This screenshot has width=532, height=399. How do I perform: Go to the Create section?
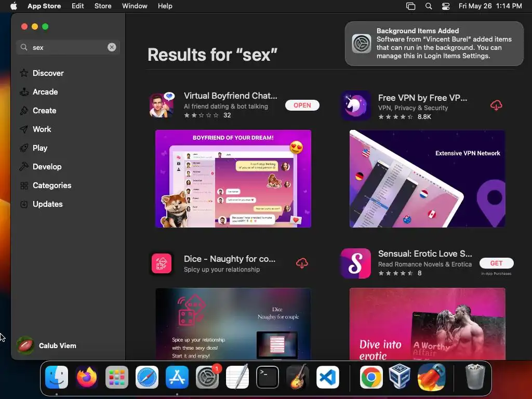(45, 110)
